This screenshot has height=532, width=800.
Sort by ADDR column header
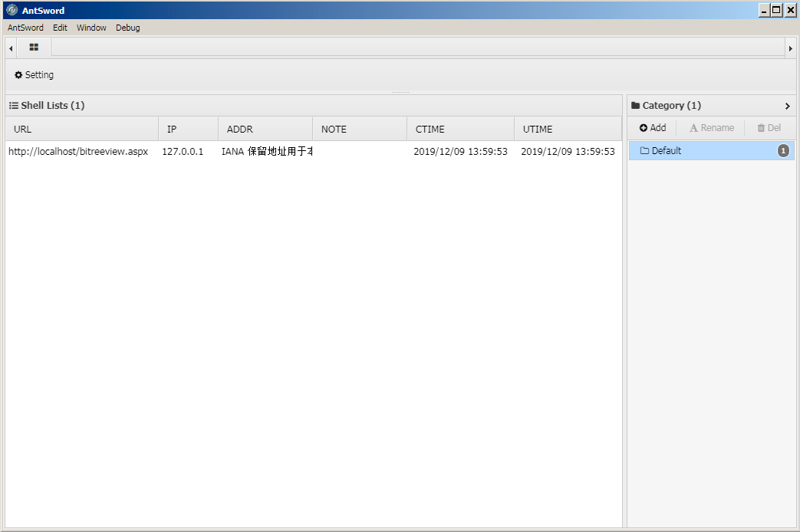point(265,129)
